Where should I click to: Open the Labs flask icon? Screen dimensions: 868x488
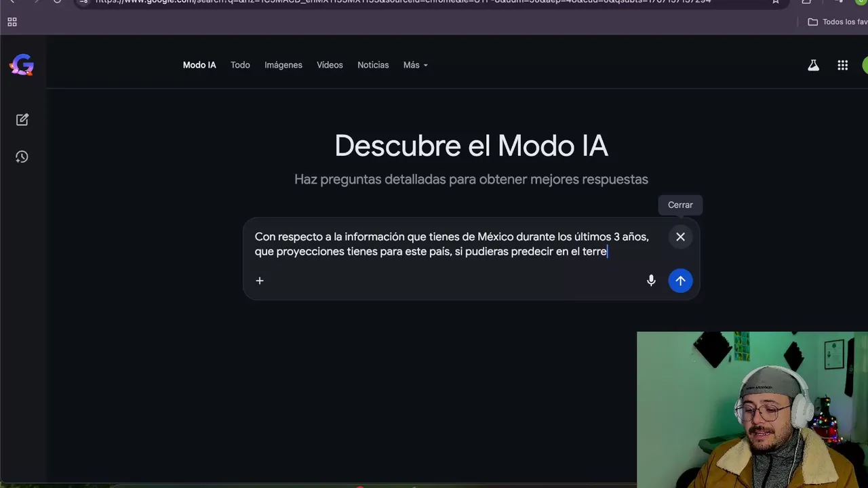click(x=813, y=65)
